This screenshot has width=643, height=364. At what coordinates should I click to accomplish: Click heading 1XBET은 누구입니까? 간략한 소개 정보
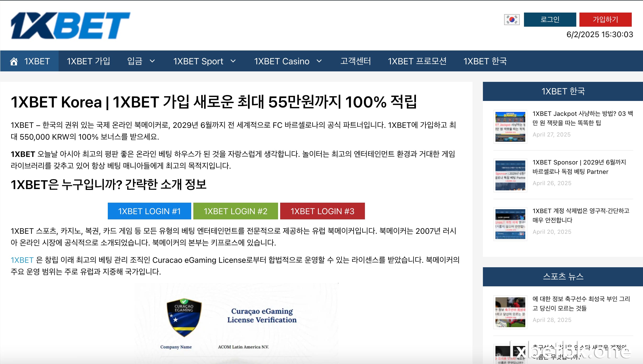click(x=109, y=185)
